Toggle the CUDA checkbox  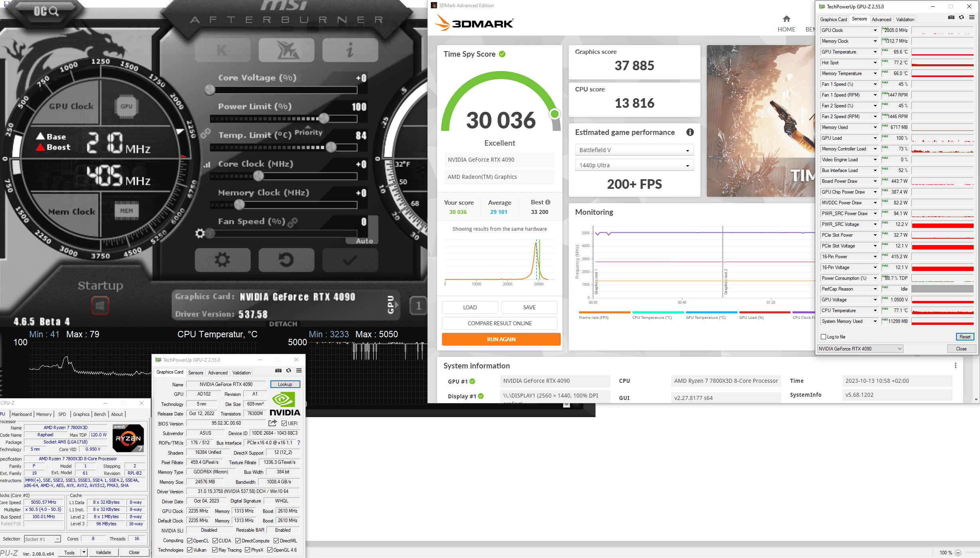tap(215, 540)
